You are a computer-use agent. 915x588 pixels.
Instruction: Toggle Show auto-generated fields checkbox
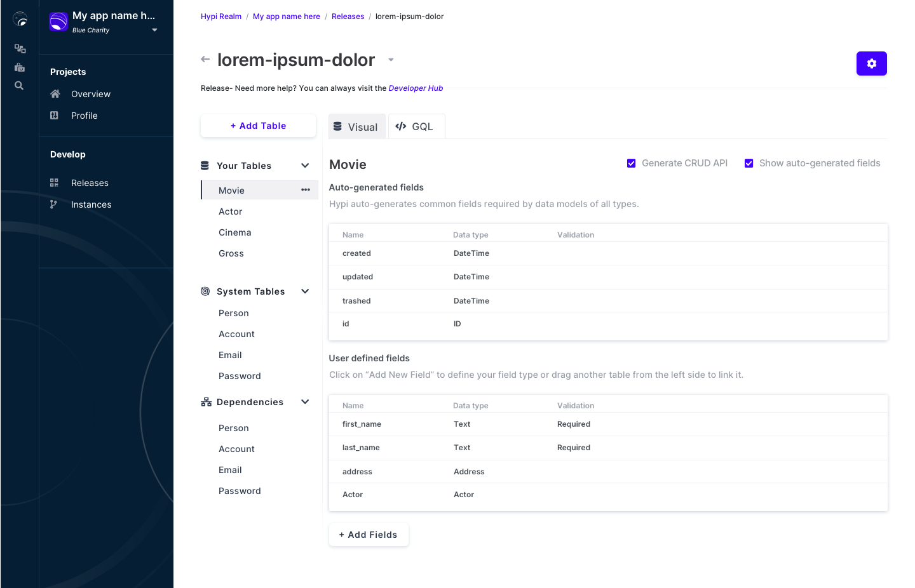tap(749, 163)
